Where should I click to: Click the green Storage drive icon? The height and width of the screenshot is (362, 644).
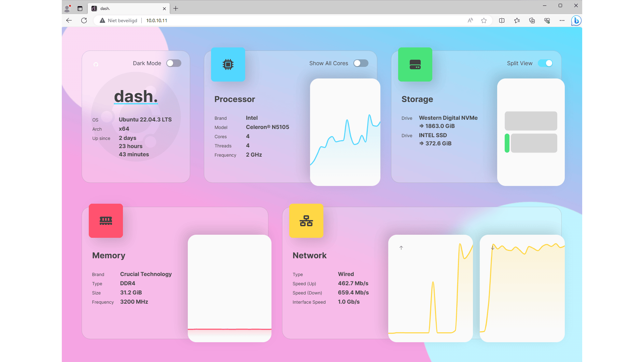click(x=415, y=64)
